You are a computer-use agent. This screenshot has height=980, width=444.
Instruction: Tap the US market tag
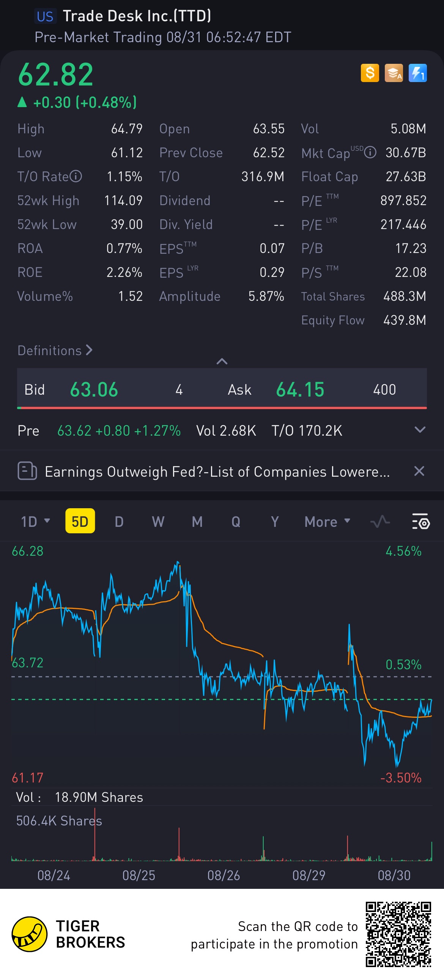pyautogui.click(x=45, y=16)
